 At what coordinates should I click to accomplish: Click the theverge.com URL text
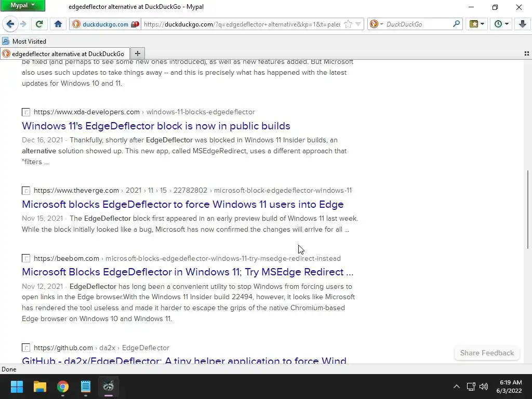[76, 190]
